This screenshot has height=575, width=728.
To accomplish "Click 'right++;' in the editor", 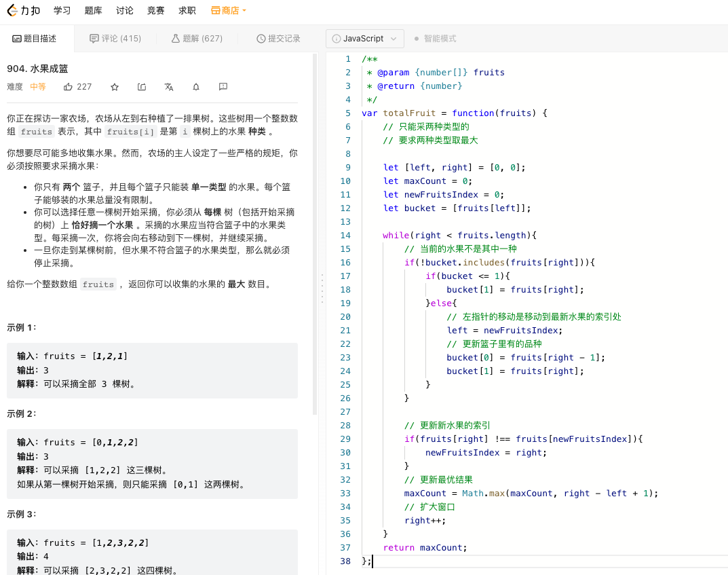I will [425, 521].
